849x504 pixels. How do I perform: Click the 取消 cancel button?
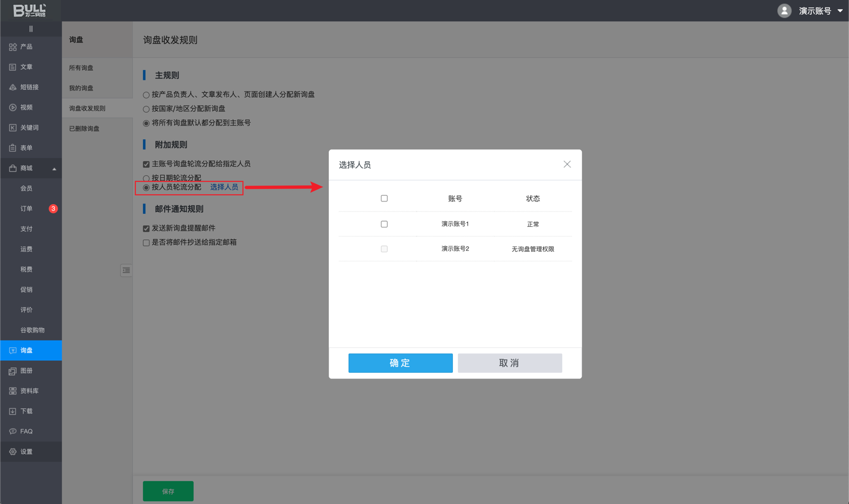pos(509,363)
